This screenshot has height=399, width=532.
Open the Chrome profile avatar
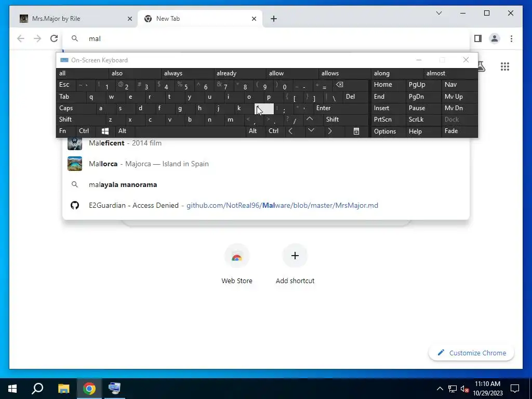coord(495,38)
